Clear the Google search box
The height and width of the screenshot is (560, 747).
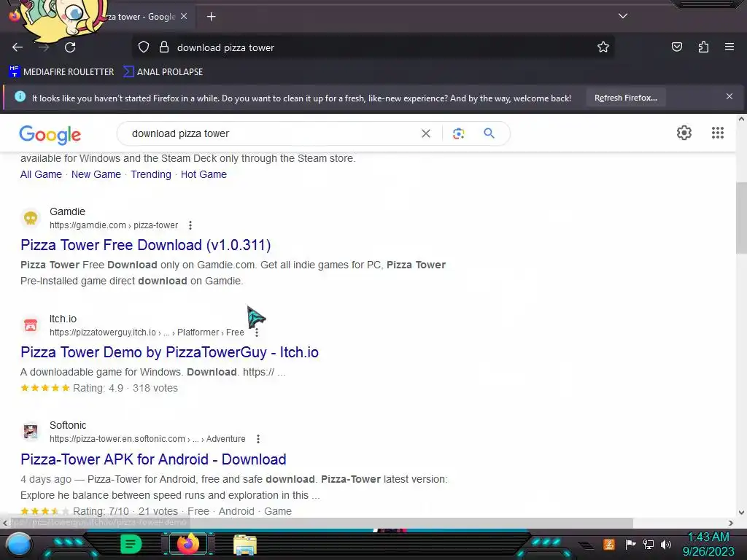click(x=426, y=134)
